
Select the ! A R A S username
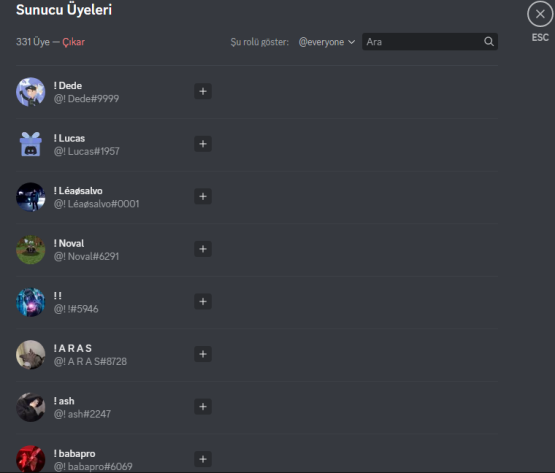(73, 348)
